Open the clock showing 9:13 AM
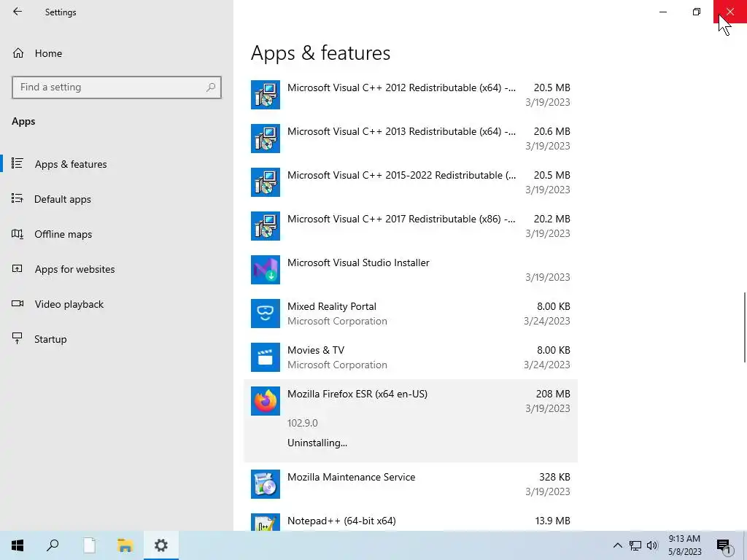The image size is (747, 560). click(684, 545)
